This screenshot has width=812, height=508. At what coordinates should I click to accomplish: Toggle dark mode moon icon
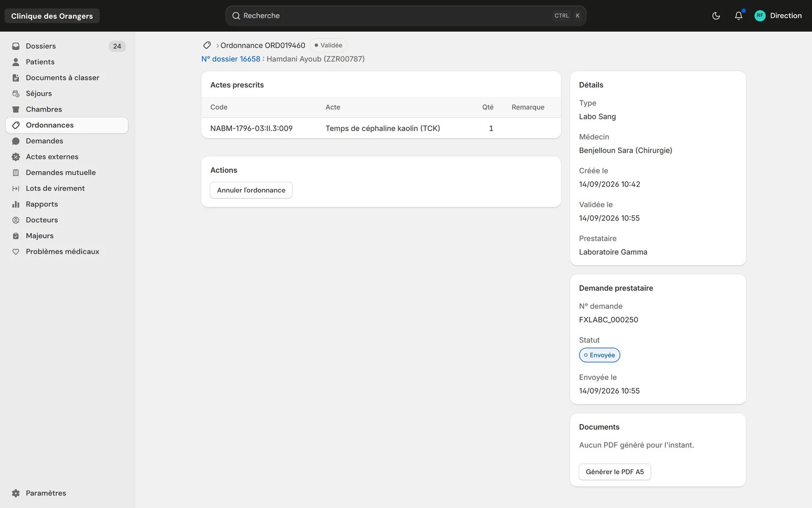click(716, 16)
